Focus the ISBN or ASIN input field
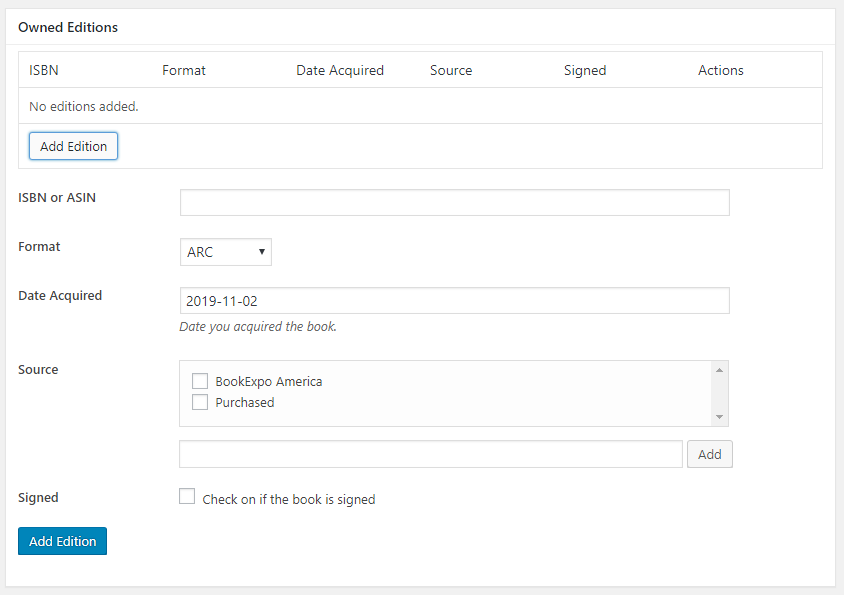The height and width of the screenshot is (595, 844). click(455, 202)
